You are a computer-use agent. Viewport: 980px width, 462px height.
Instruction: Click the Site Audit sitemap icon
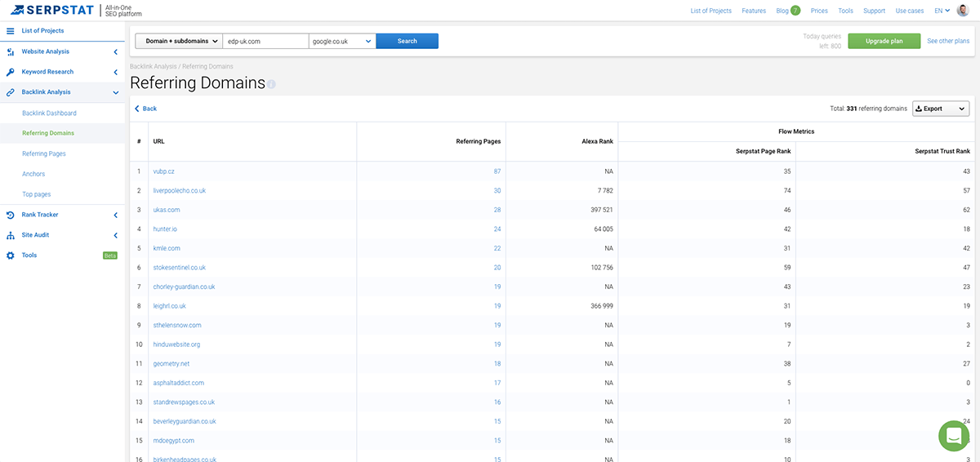click(11, 235)
